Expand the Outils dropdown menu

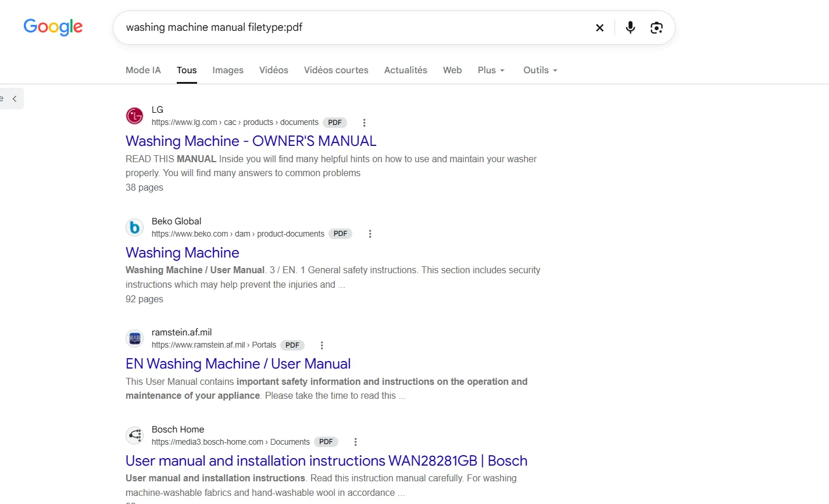pos(540,70)
